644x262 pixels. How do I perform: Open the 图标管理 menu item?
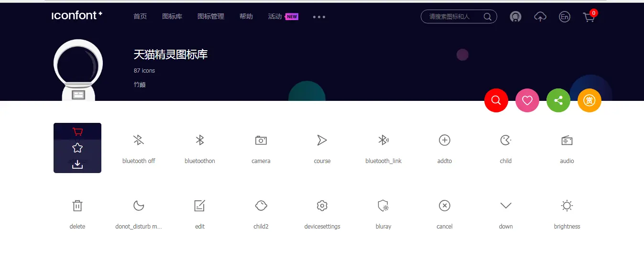[211, 16]
